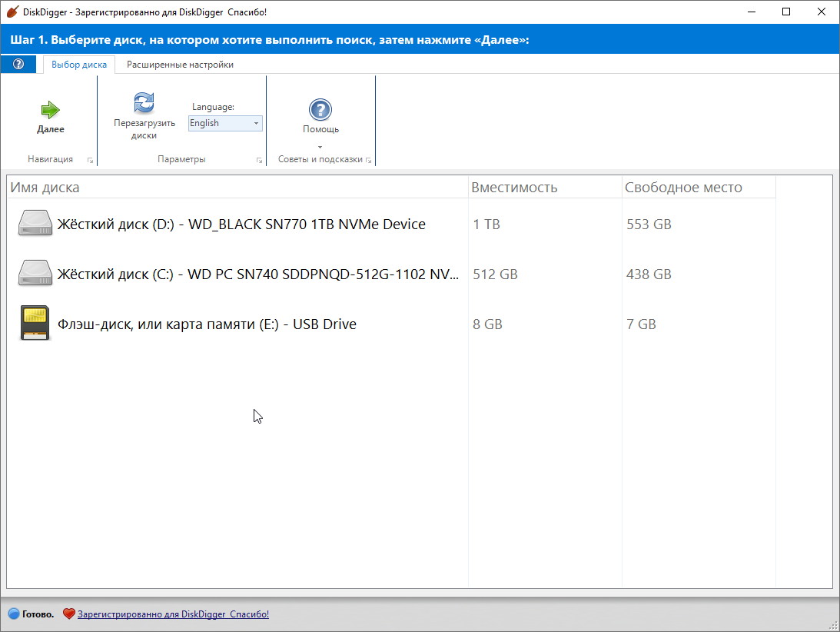This screenshot has width=840, height=632.
Task: Switch to the Расширенные настройки tab
Action: click(180, 65)
